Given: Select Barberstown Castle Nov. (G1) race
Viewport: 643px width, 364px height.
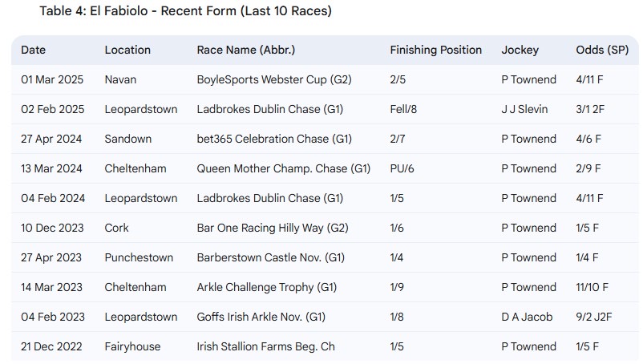Looking at the screenshot, I should [x=271, y=257].
